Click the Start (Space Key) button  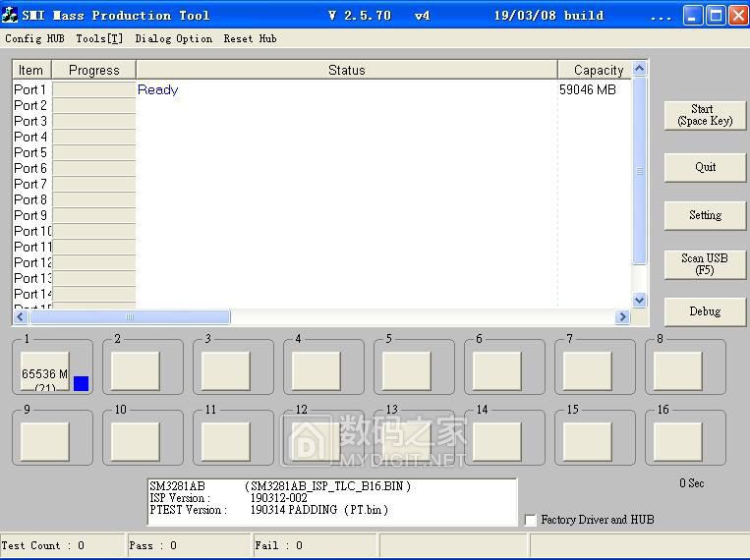click(x=705, y=115)
